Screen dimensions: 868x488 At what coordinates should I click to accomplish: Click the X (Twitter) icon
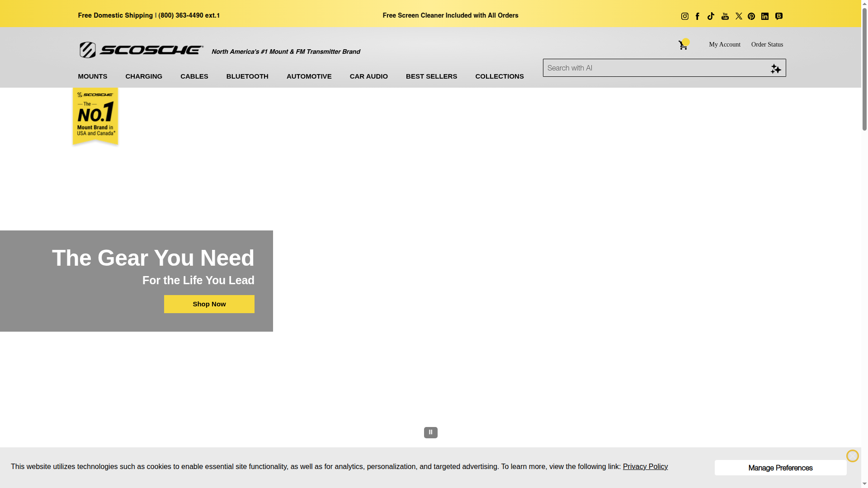point(739,16)
